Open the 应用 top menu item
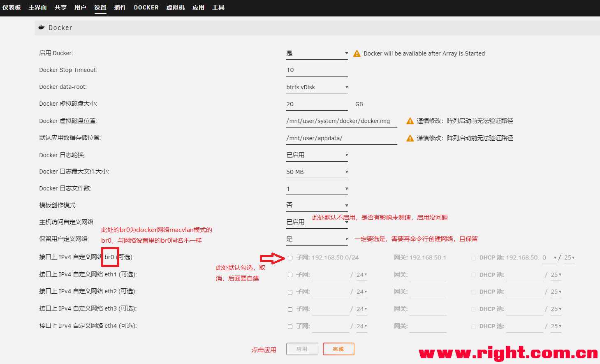The width and height of the screenshot is (600, 364). 198,7
